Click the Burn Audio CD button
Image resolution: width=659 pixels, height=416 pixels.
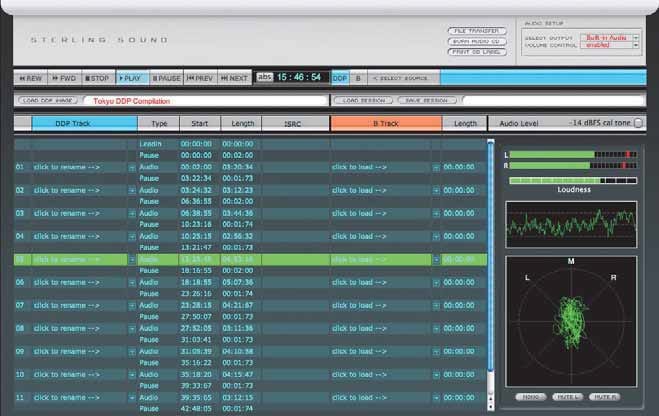[x=477, y=42]
